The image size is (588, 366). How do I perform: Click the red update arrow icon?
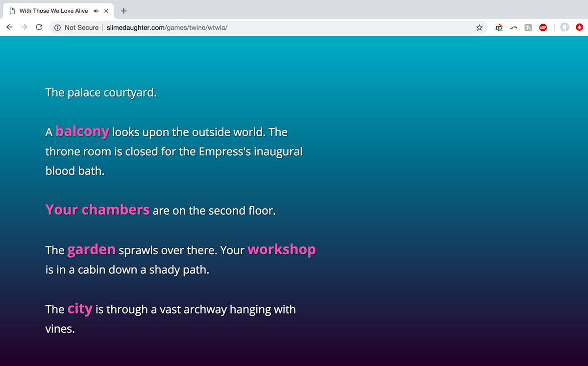coord(579,27)
